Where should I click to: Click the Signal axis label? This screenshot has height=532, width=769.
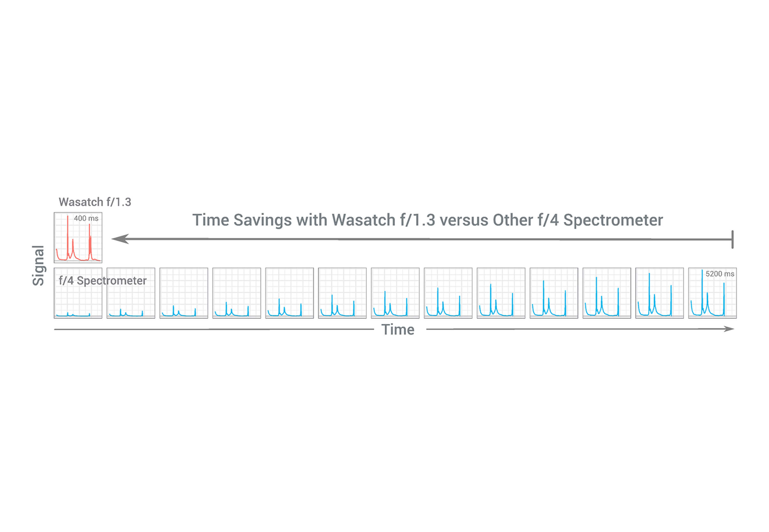tap(38, 266)
